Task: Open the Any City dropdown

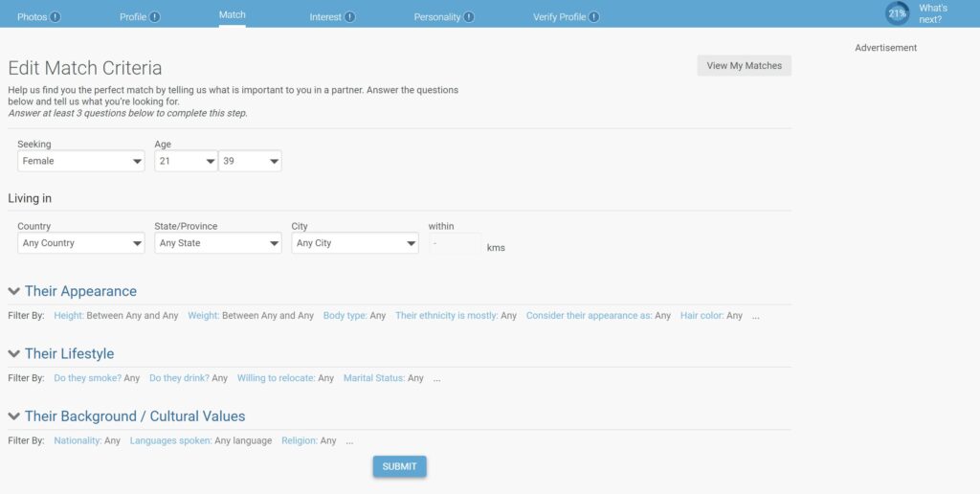Action: pos(355,243)
